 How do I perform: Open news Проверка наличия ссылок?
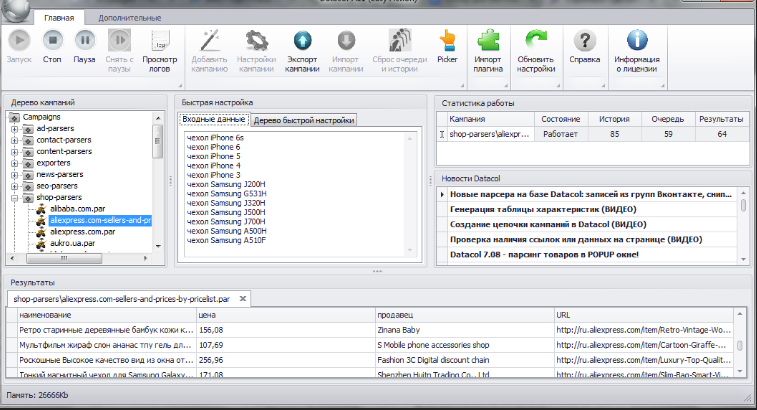tap(575, 240)
